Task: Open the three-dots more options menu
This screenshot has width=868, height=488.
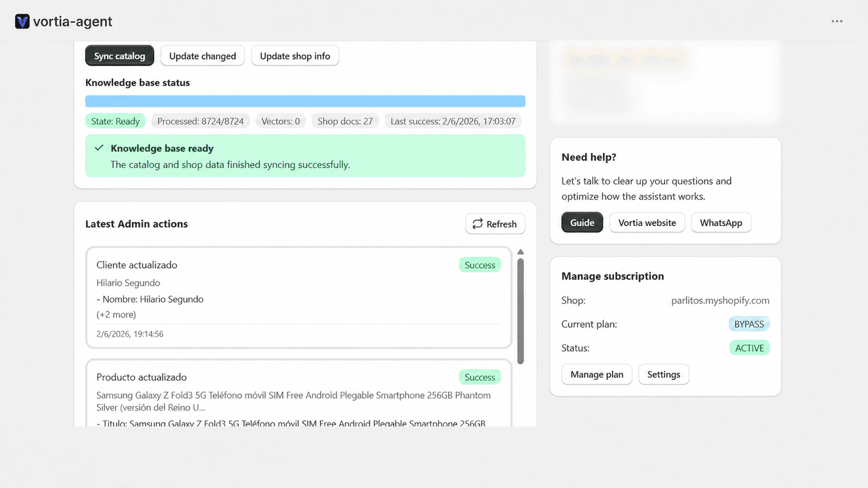Action: [x=837, y=21]
